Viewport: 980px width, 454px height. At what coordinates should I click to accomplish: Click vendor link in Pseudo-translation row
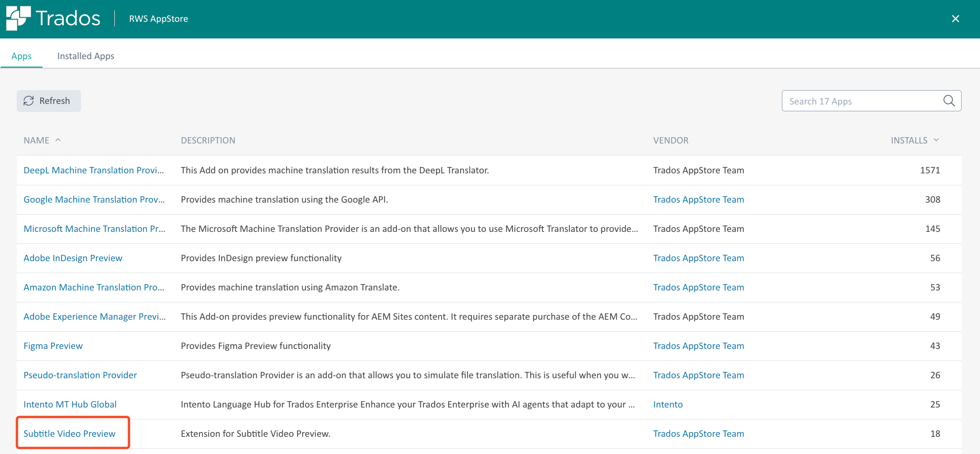pos(699,375)
